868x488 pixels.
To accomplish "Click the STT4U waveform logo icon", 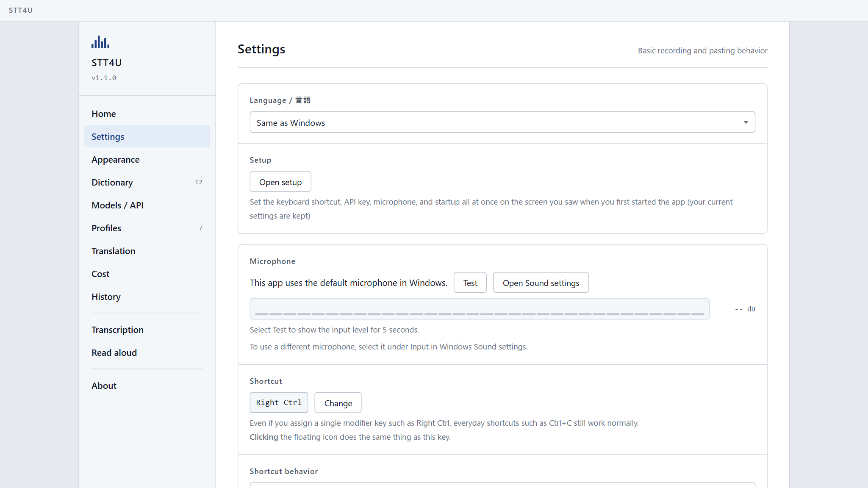I will tap(100, 42).
